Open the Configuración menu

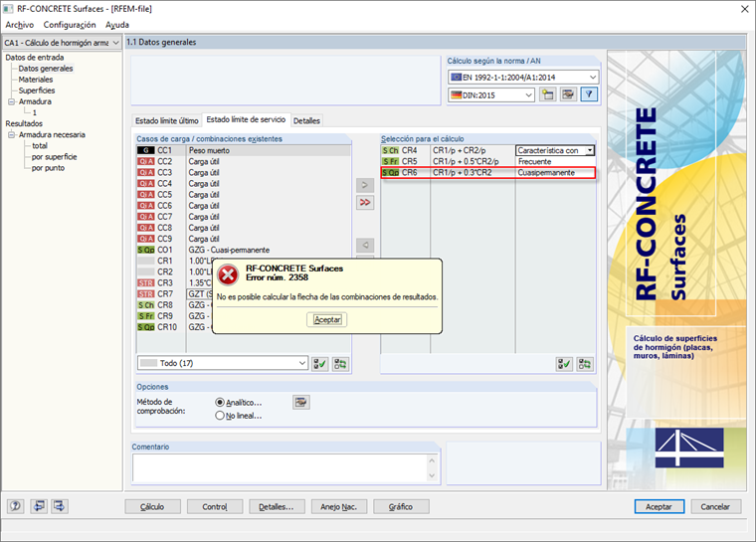(70, 25)
